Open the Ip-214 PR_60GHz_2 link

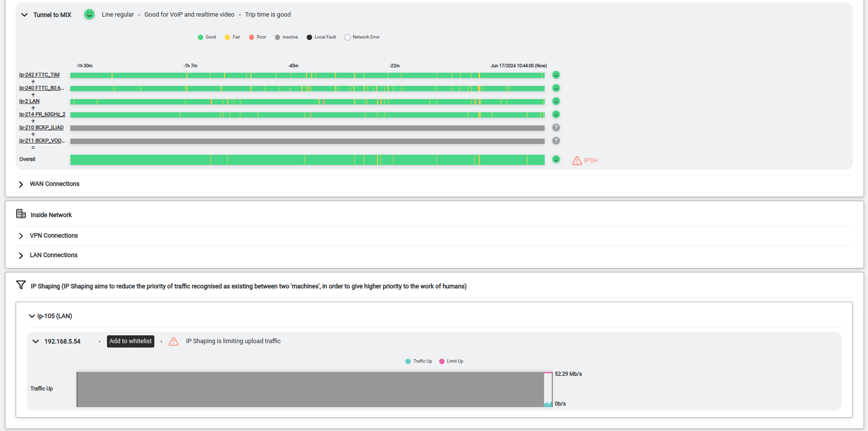coord(42,115)
